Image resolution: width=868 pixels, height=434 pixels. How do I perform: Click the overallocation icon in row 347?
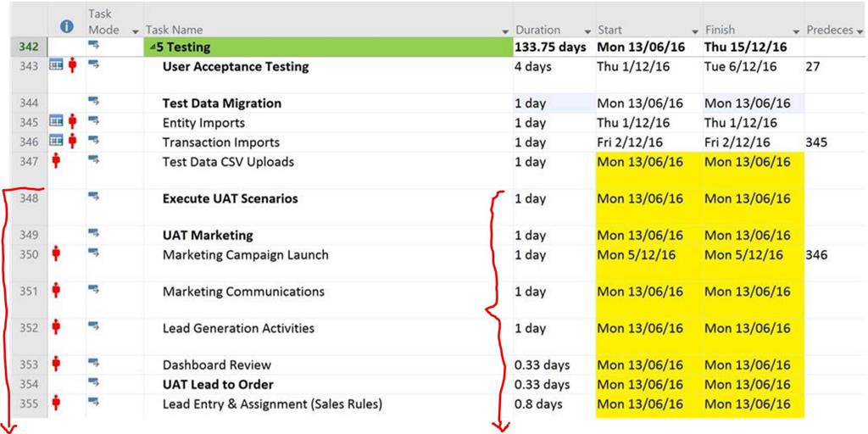pyautogui.click(x=55, y=160)
